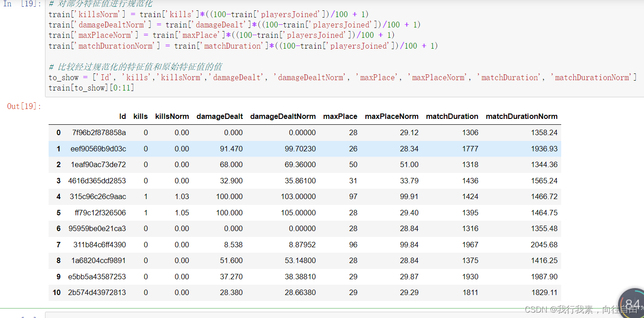Click maxPlaceNorm value 99.91
Image resolution: width=644 pixels, height=318 pixels.
click(x=409, y=196)
